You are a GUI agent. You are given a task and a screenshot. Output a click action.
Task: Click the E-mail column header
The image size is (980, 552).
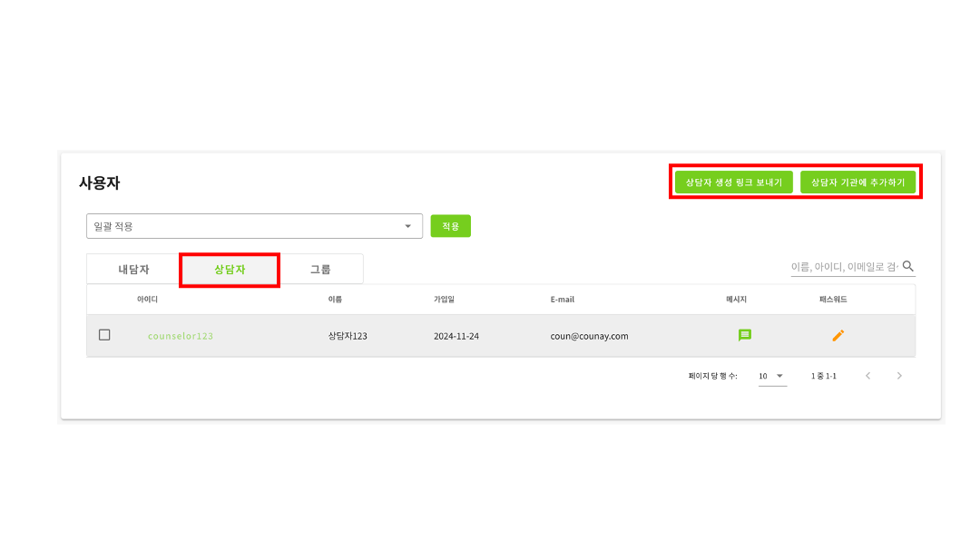[563, 300]
